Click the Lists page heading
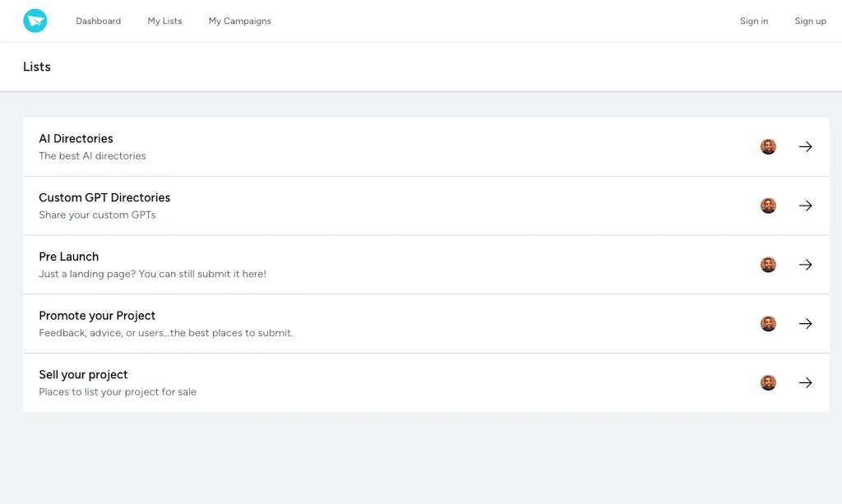Viewport: 842px width, 504px height. (36, 67)
